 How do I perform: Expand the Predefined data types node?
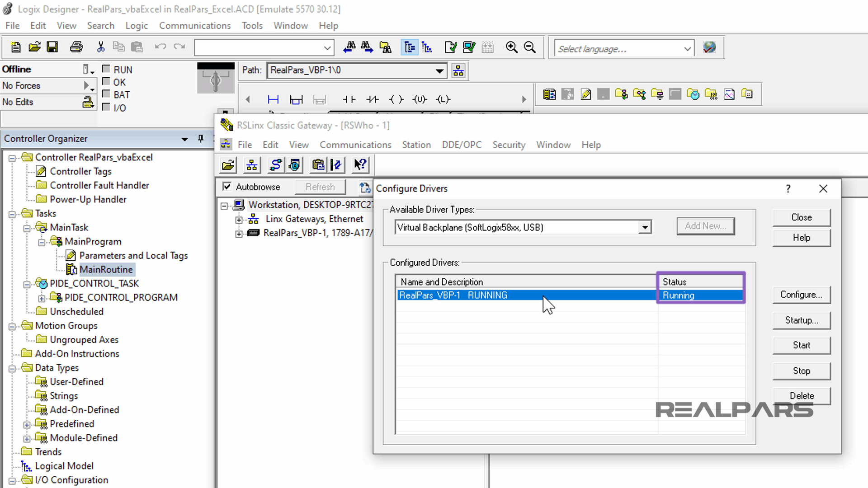pyautogui.click(x=27, y=425)
